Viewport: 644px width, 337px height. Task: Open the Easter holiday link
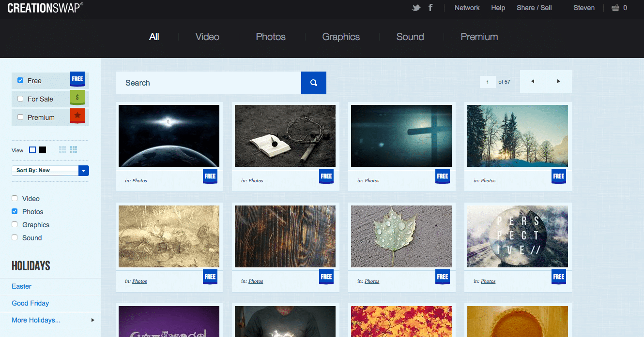point(21,286)
